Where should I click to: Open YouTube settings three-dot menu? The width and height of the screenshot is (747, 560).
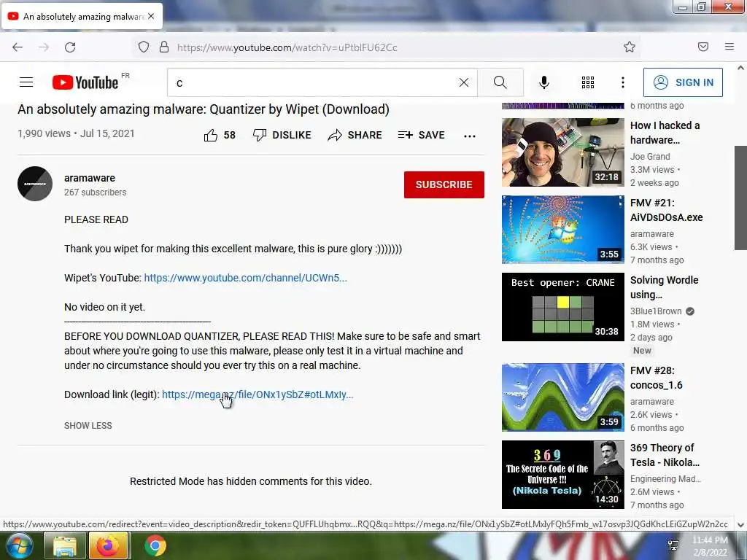623,82
